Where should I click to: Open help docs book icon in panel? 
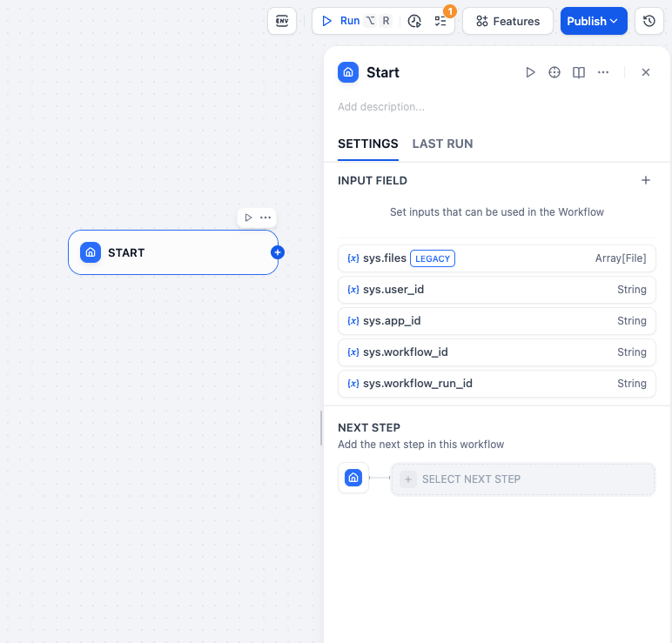coord(579,72)
